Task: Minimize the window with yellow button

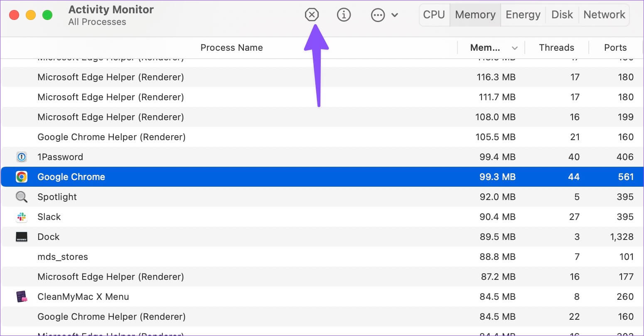Action: tap(31, 15)
